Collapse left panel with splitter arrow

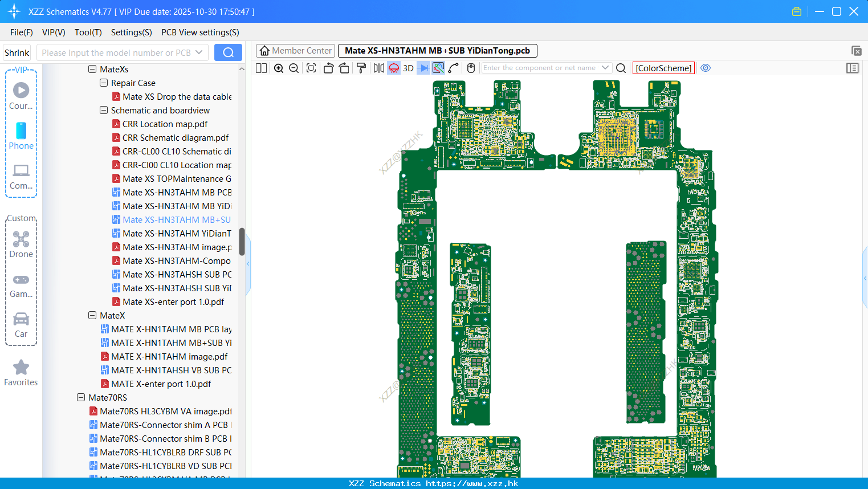tap(248, 264)
